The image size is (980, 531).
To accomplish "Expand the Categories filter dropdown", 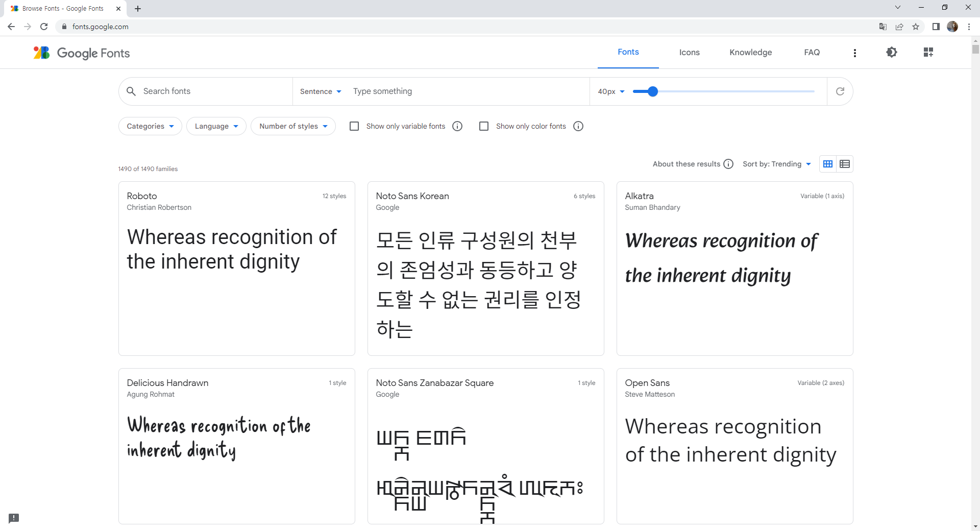I will coord(150,126).
